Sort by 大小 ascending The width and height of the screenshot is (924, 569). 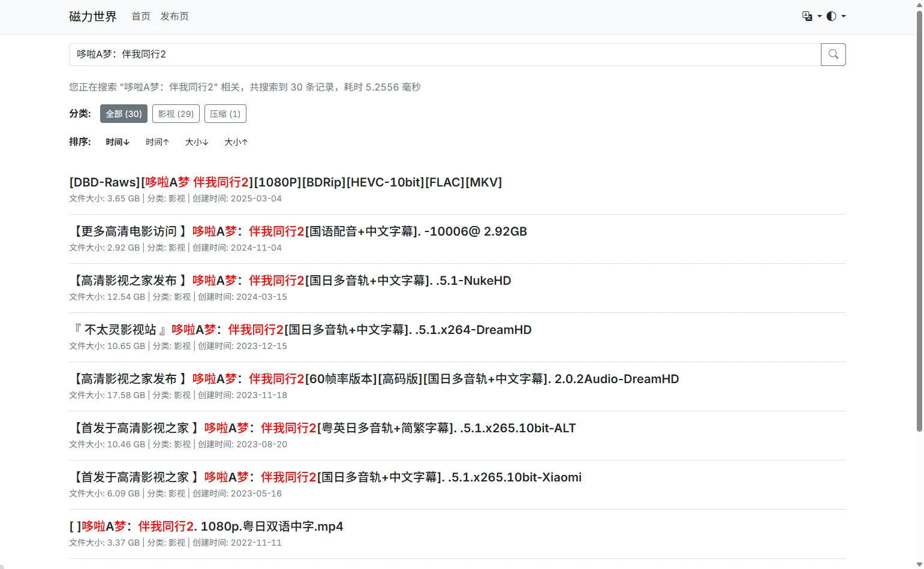pos(236,142)
